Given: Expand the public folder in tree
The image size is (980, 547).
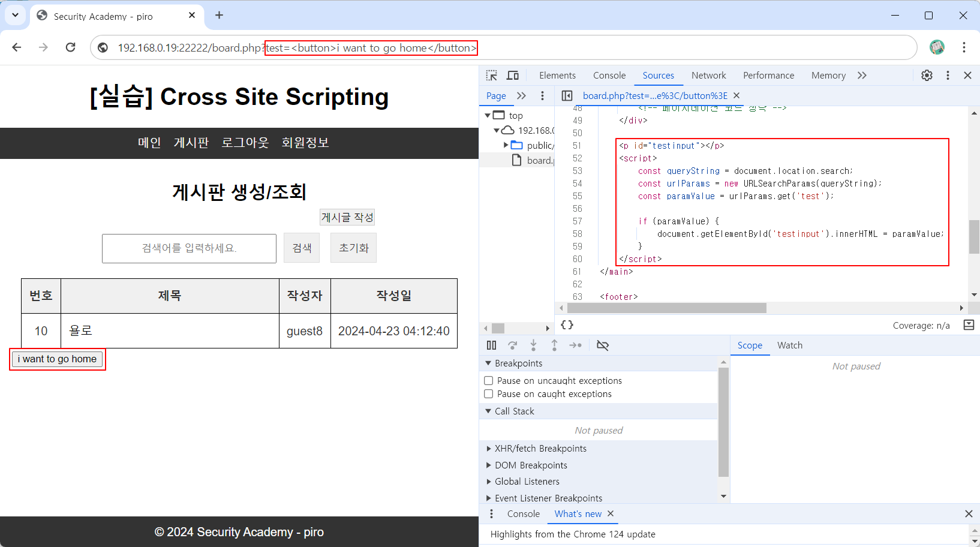Looking at the screenshot, I should [x=506, y=145].
